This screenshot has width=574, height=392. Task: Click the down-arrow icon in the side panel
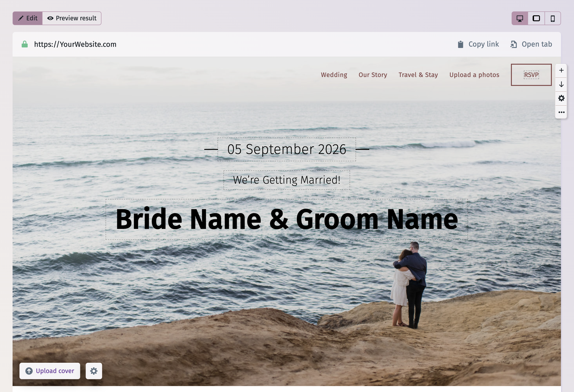pos(561,85)
